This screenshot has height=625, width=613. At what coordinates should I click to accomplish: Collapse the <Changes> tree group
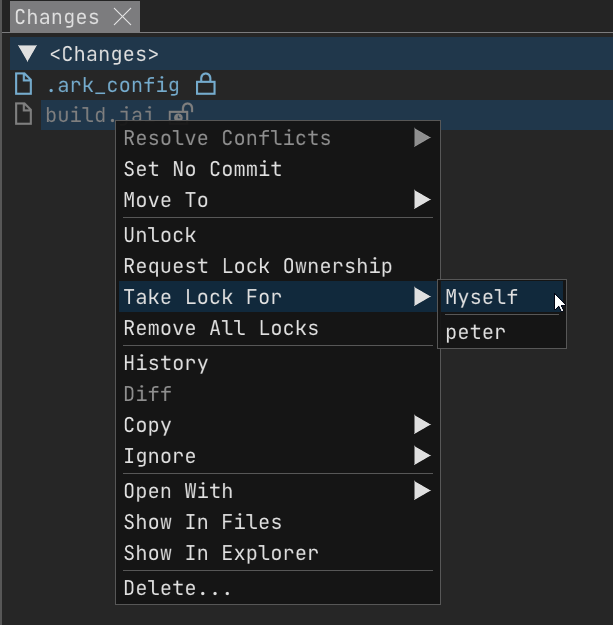pos(27,54)
